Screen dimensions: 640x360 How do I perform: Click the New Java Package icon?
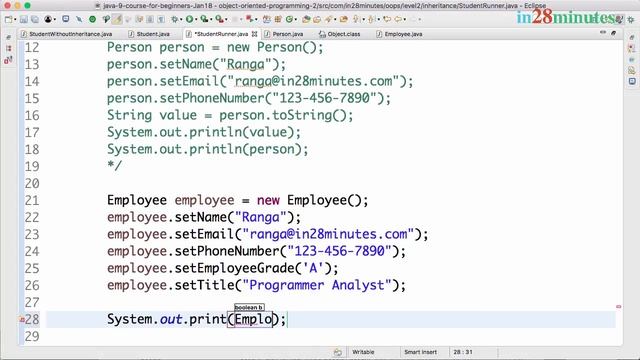278,19
